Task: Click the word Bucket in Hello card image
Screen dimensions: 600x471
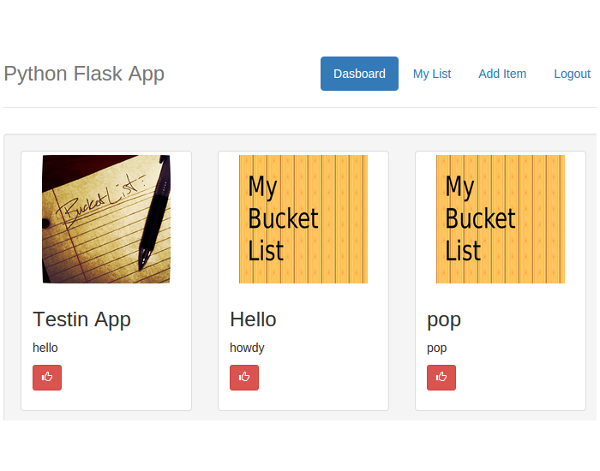Action: (283, 219)
